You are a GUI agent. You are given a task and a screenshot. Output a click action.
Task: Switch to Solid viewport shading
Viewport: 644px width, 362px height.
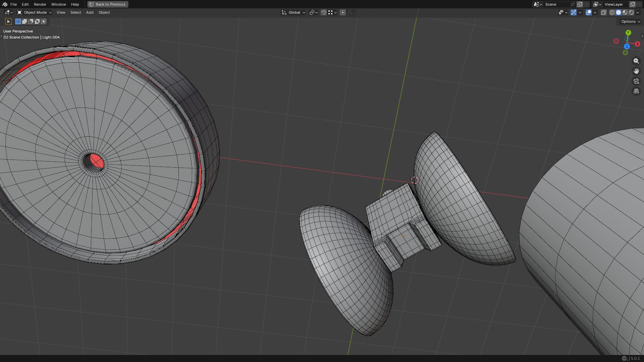coord(619,12)
